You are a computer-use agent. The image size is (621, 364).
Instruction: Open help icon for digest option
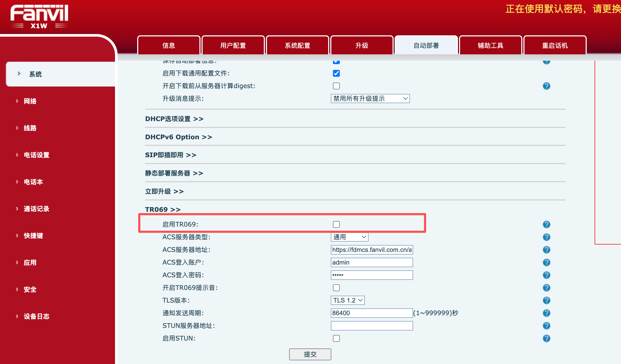(x=546, y=86)
